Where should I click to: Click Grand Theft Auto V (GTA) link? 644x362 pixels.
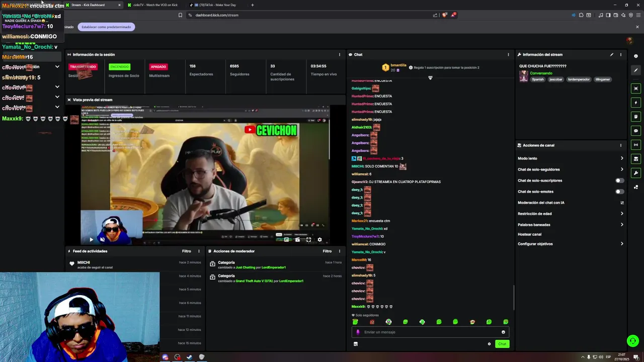(254, 281)
